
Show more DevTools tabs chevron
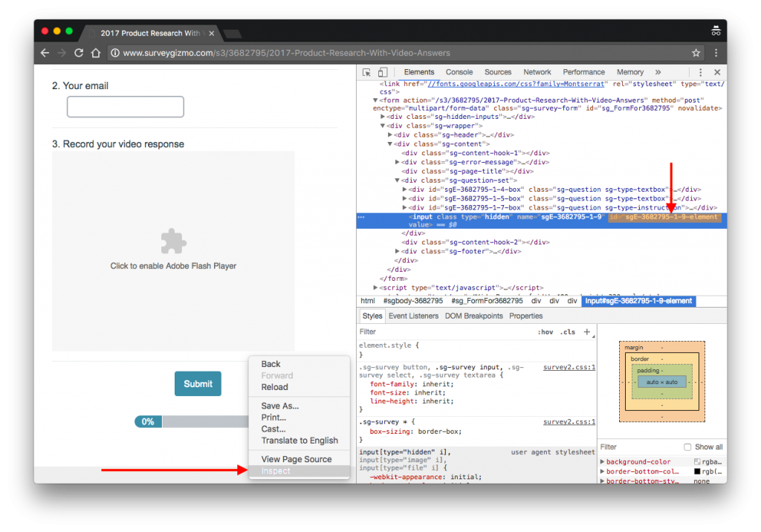658,72
